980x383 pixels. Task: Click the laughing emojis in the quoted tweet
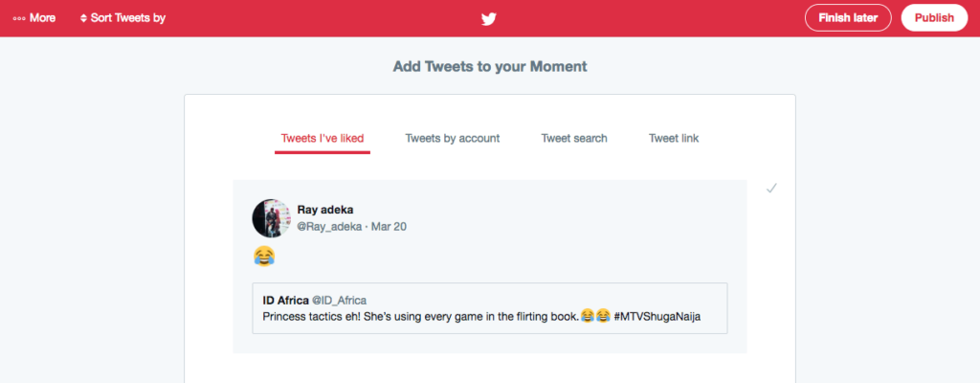pos(595,316)
